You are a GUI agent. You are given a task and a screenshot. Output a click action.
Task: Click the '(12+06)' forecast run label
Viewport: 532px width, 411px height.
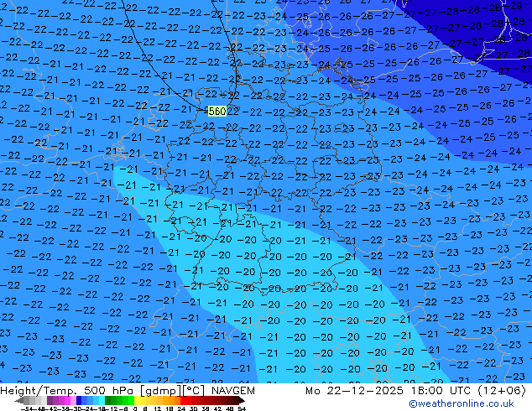pos(502,391)
